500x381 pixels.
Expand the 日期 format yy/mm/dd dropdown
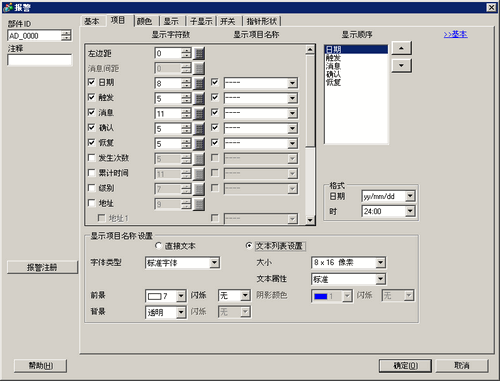tap(410, 196)
